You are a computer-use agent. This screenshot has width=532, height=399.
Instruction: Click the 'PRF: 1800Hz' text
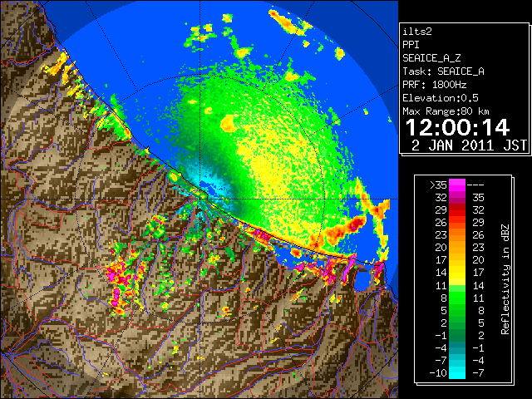[435, 85]
